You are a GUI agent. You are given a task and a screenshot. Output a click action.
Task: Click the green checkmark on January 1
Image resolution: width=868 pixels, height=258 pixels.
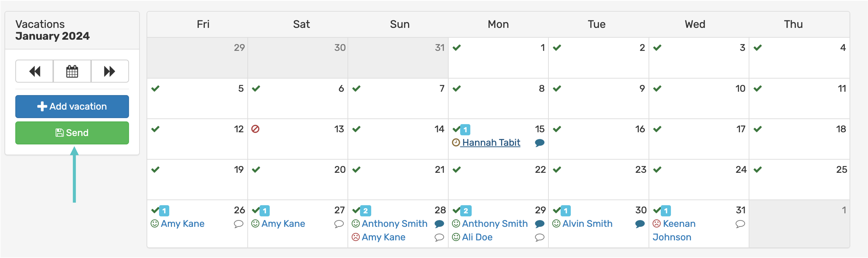[456, 48]
